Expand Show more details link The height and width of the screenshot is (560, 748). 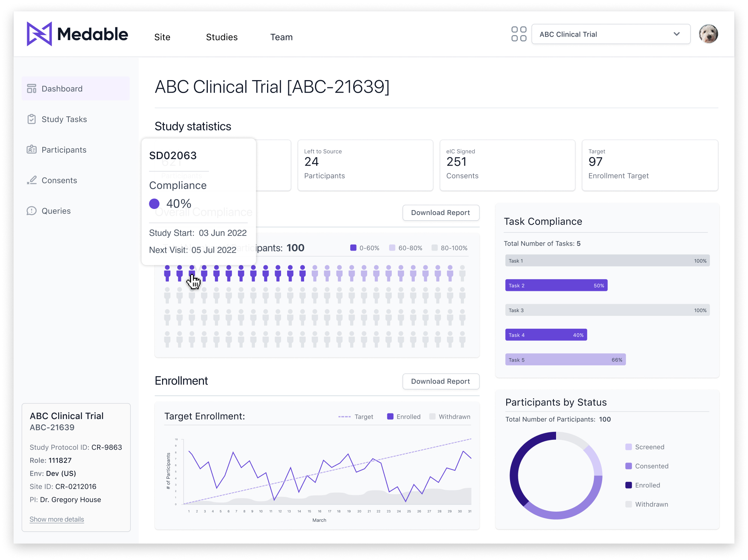pos(57,519)
